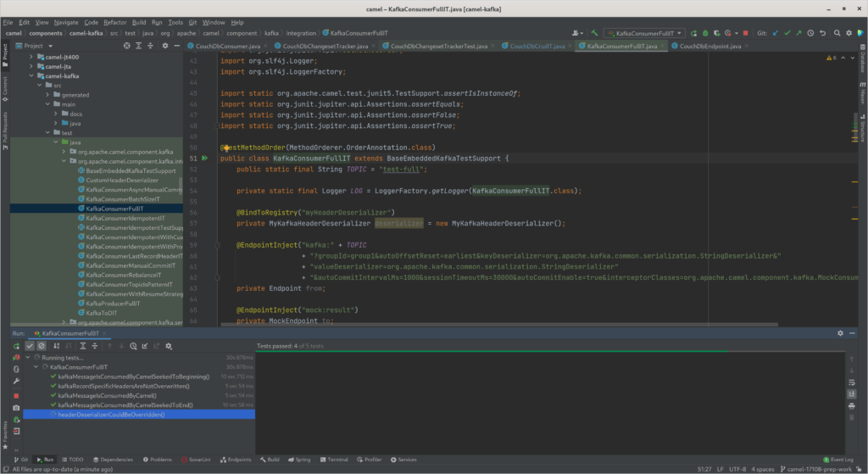This screenshot has width=868, height=474.
Task: Open Run panel test settings gear
Action: 169,346
